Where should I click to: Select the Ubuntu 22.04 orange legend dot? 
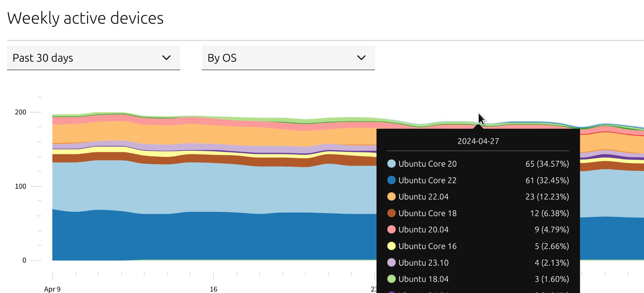(x=391, y=197)
